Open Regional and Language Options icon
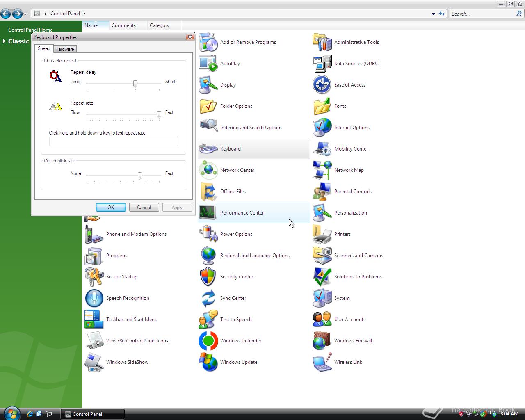 (208, 256)
